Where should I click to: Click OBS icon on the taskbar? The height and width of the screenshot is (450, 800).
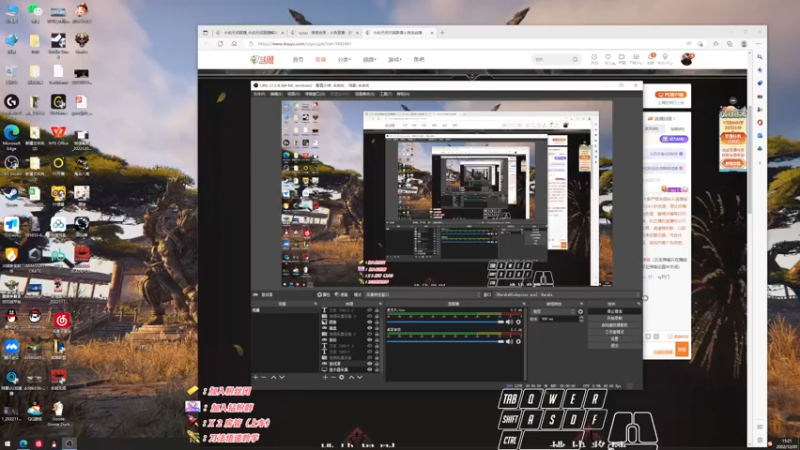69,443
